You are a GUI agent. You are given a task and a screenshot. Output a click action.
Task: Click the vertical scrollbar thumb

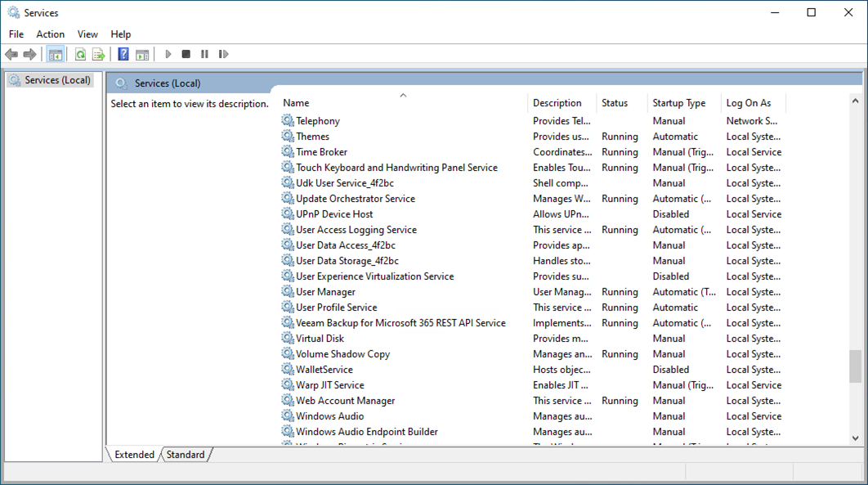coord(855,366)
